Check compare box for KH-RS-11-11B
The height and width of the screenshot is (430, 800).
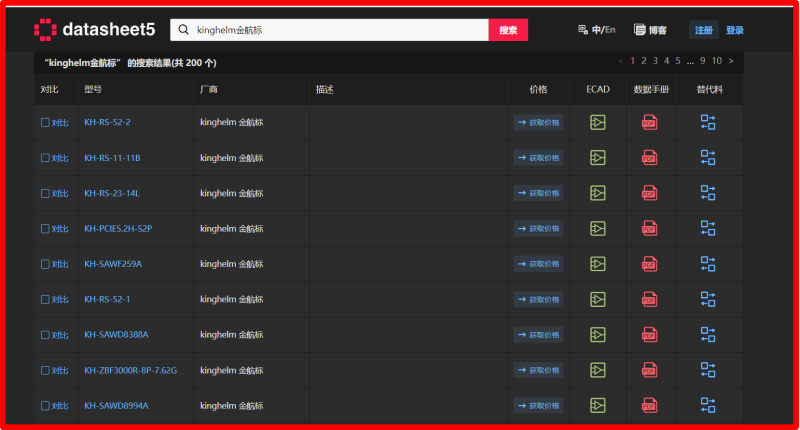pos(45,158)
